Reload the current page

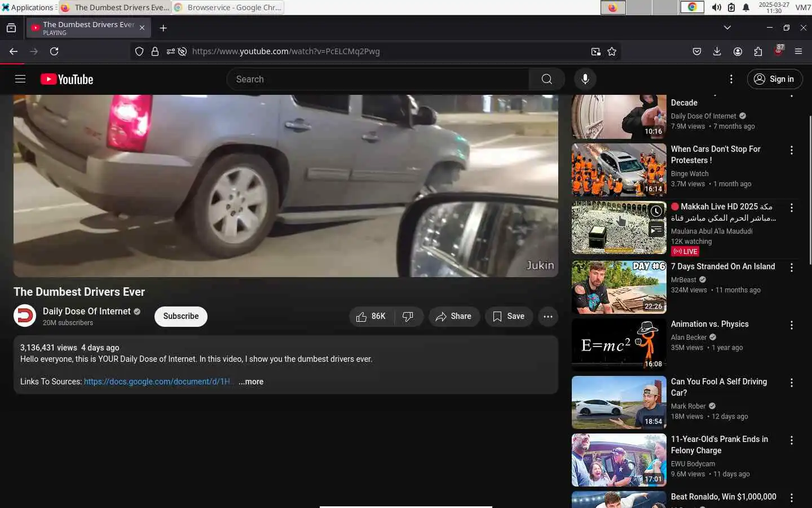[54, 51]
